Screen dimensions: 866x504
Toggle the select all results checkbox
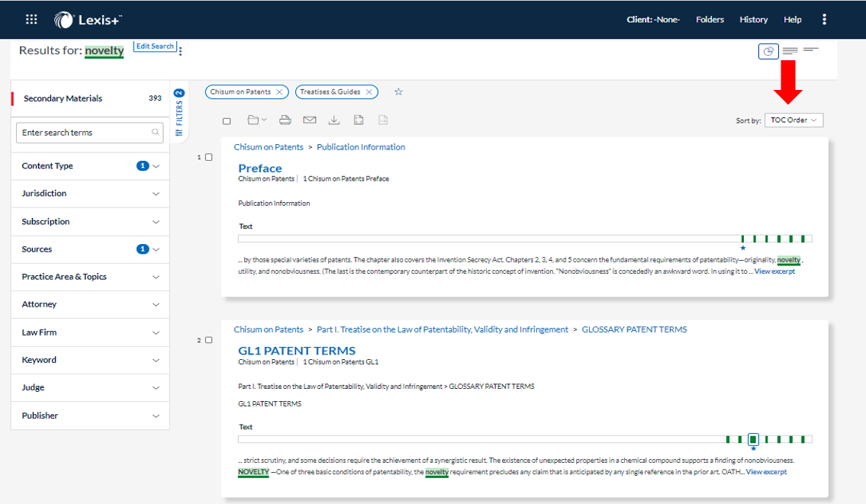[x=227, y=121]
